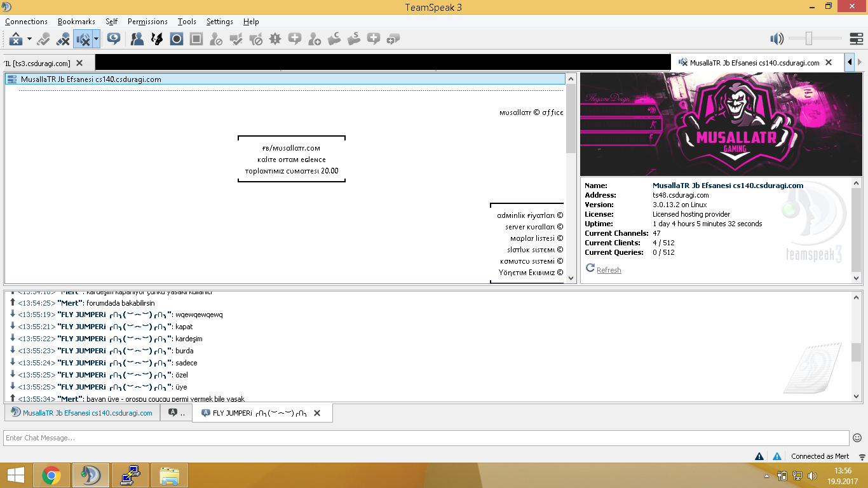Open the Away status dropdown arrow
The image size is (868, 488).
(29, 39)
